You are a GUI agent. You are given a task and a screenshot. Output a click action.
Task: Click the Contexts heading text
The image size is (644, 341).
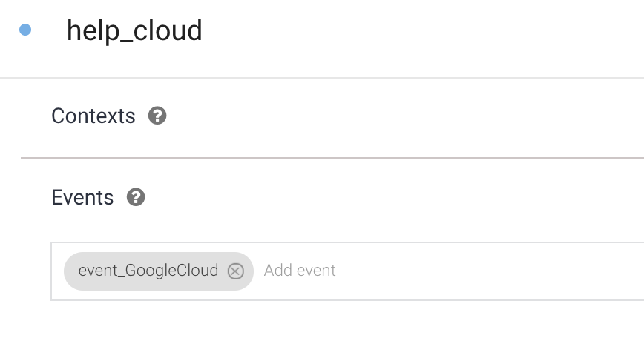point(93,116)
